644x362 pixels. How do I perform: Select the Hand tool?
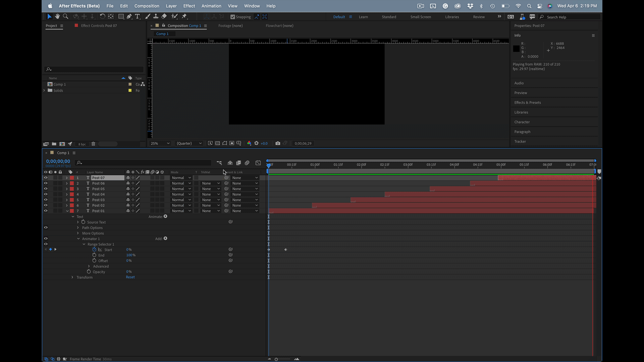(x=57, y=16)
